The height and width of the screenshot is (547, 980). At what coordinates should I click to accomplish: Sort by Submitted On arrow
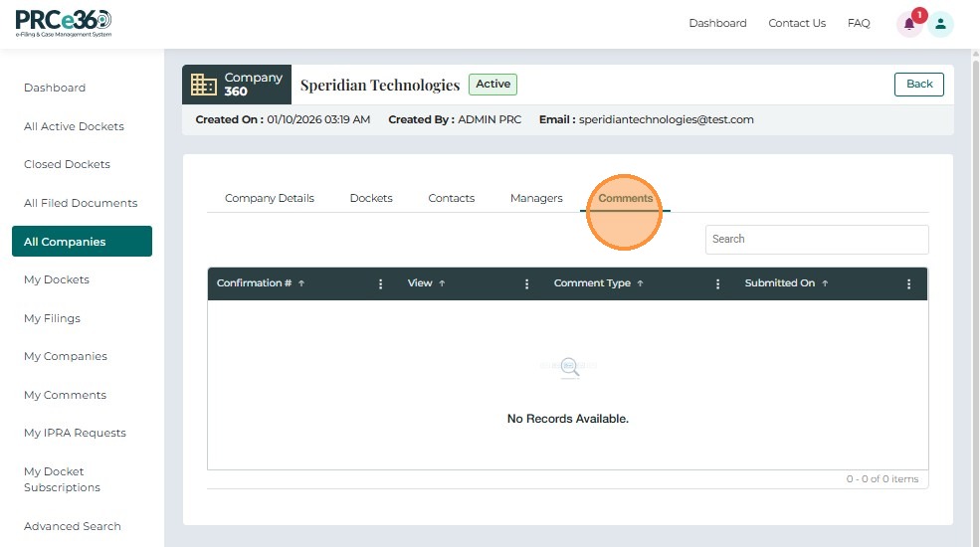pyautogui.click(x=825, y=283)
